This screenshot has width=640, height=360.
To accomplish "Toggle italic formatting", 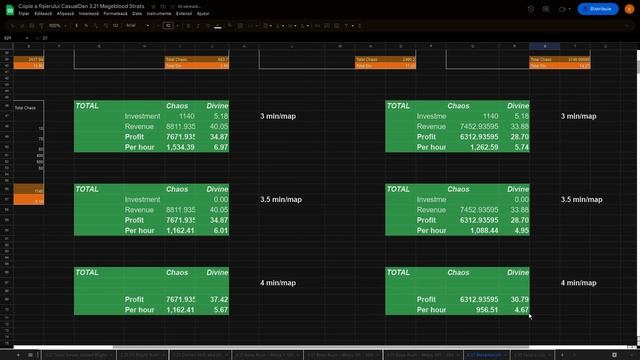I will [x=198, y=26].
